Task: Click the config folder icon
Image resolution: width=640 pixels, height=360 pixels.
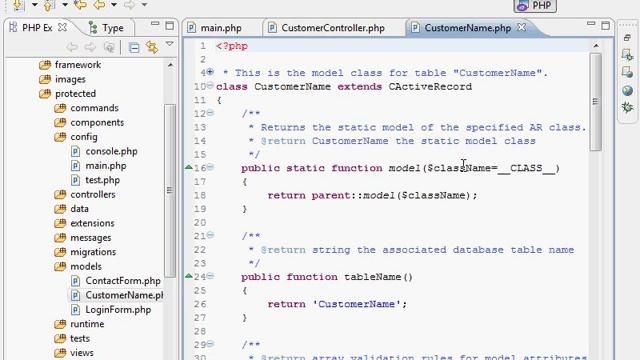Action: [x=60, y=137]
